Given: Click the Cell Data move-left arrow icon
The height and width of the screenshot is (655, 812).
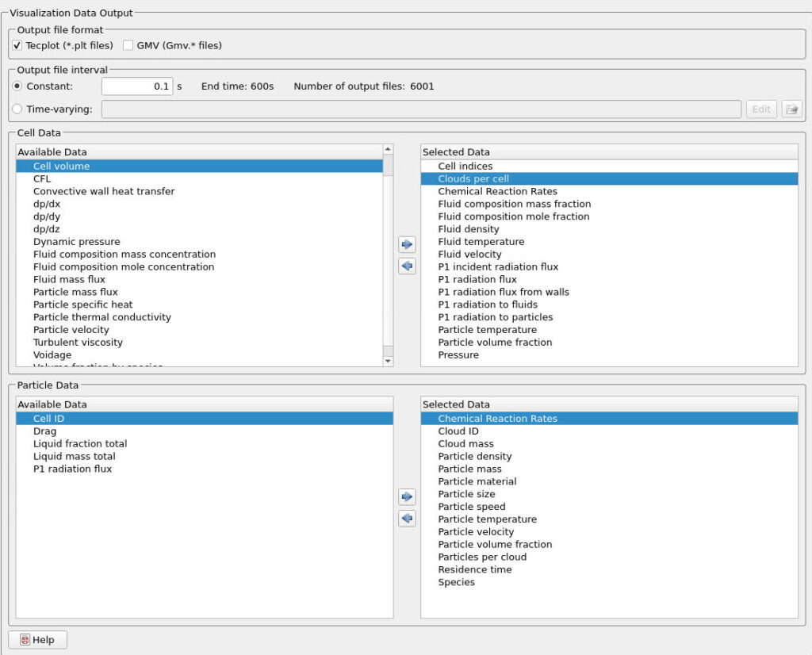Looking at the screenshot, I should (407, 266).
